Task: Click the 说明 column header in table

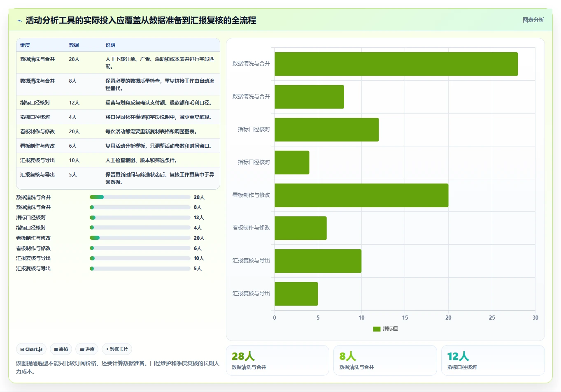Action: pos(110,45)
